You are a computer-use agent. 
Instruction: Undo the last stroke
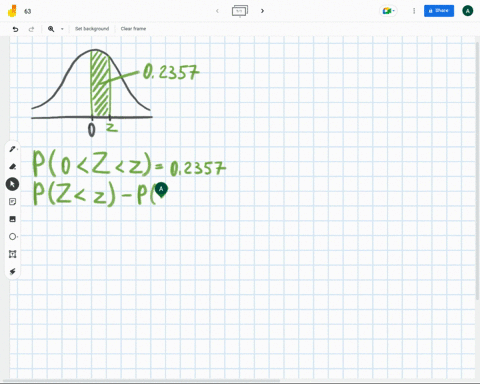pyautogui.click(x=15, y=29)
